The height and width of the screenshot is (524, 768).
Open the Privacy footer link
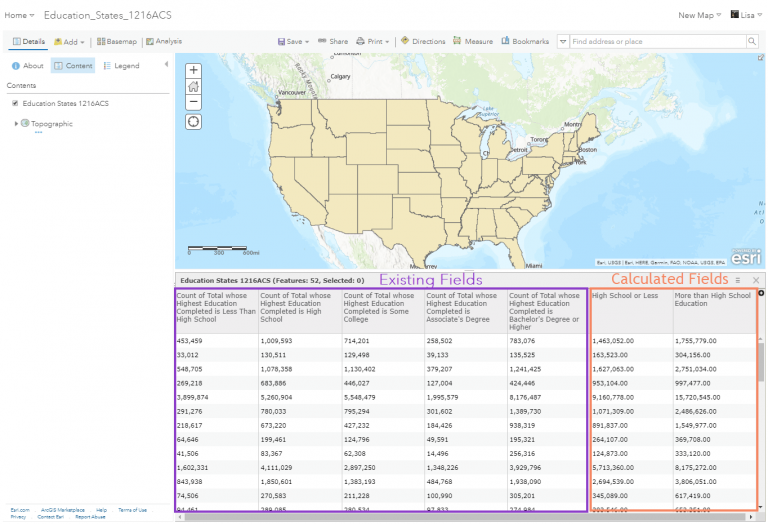[x=18, y=517]
